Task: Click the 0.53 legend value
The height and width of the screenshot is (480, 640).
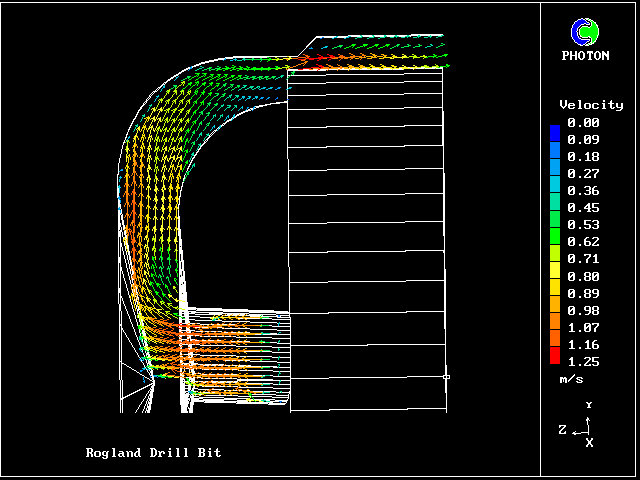Action: click(x=583, y=225)
